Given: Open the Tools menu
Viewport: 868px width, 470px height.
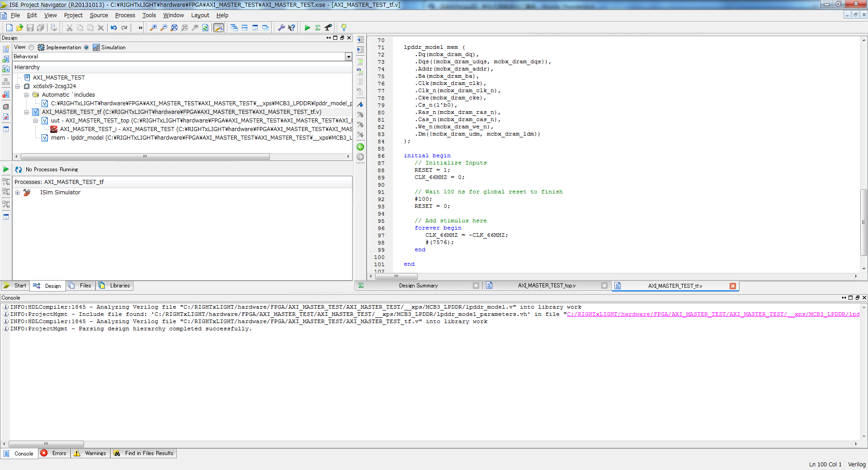Looking at the screenshot, I should coord(149,15).
